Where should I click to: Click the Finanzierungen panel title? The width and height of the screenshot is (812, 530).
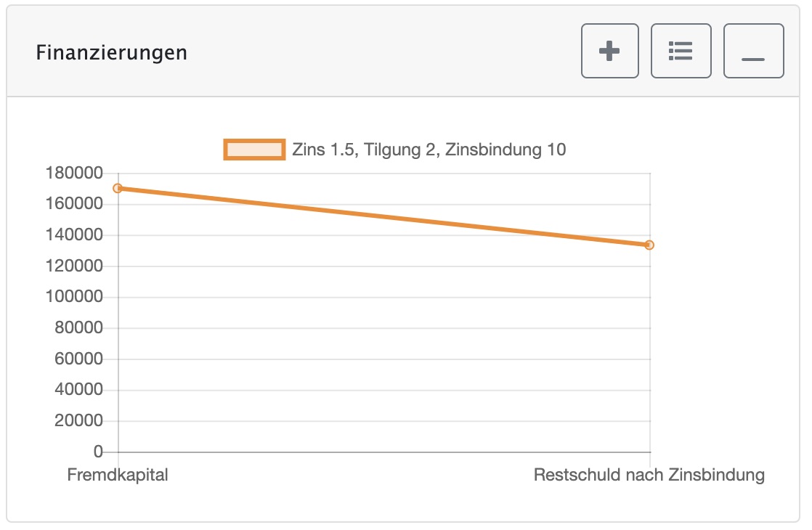[x=111, y=53]
